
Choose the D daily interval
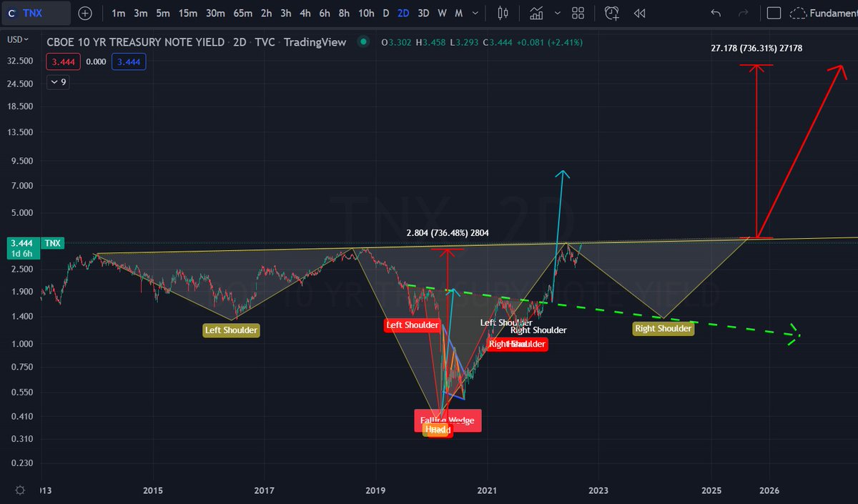tap(386, 13)
